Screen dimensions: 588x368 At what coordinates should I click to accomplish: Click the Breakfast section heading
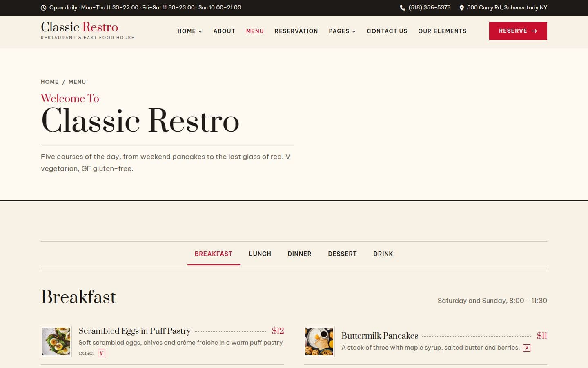point(78,297)
